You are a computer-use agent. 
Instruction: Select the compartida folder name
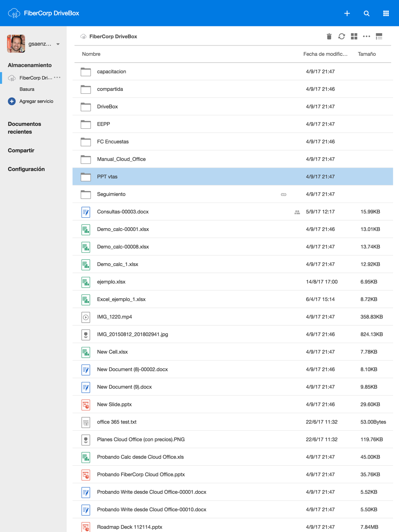pyautogui.click(x=110, y=89)
